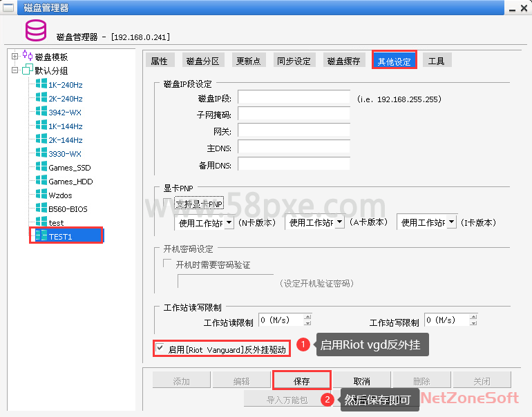Screen dimensions: 532x417
Task: Click the 编辑 button
Action: 242,381
